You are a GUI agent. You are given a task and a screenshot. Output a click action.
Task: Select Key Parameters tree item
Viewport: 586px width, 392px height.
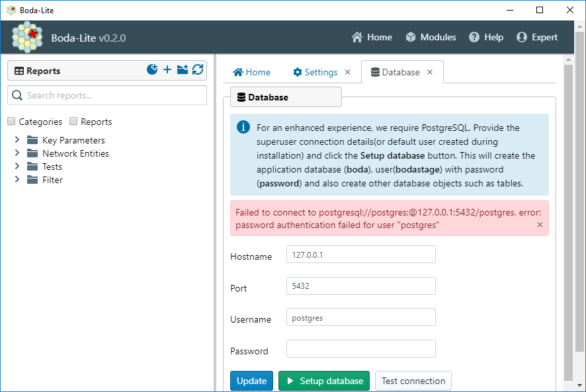pyautogui.click(x=73, y=140)
